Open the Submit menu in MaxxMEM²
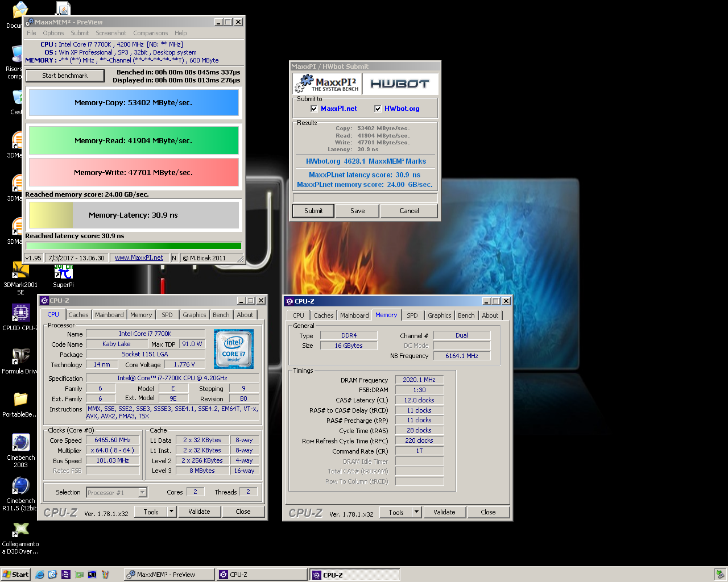Image resolution: width=728 pixels, height=582 pixels. point(80,33)
